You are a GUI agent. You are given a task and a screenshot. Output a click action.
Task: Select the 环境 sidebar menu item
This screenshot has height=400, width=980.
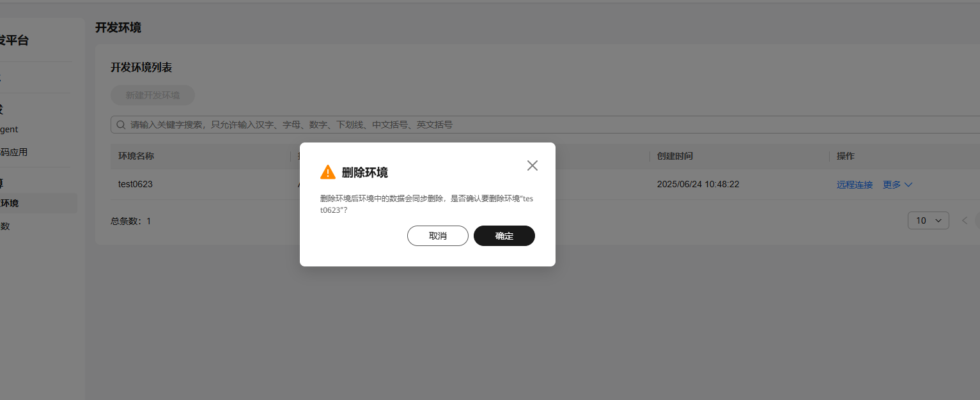point(38,203)
